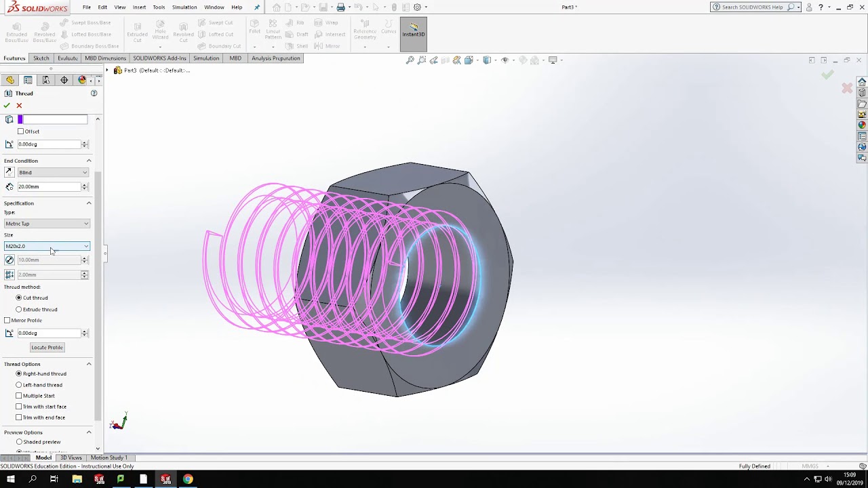The height and width of the screenshot is (488, 868).
Task: Open the PropertyManager tab icon
Action: (x=28, y=80)
